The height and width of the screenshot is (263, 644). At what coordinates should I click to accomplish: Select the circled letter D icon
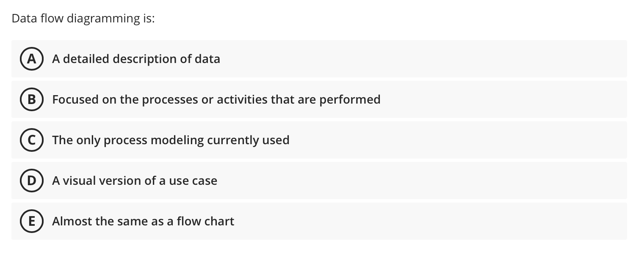pyautogui.click(x=32, y=181)
